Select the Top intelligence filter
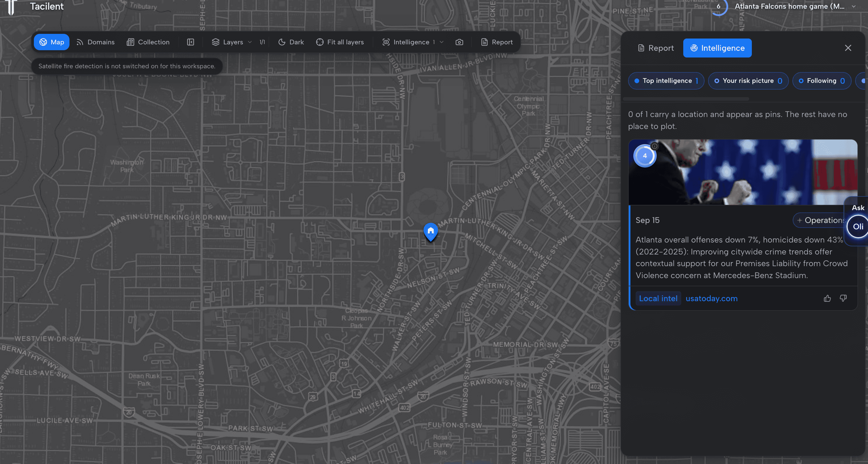 click(x=666, y=81)
